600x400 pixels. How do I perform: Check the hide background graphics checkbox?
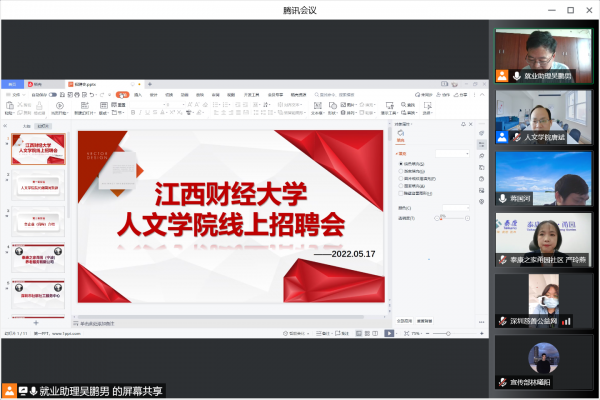(x=400, y=192)
